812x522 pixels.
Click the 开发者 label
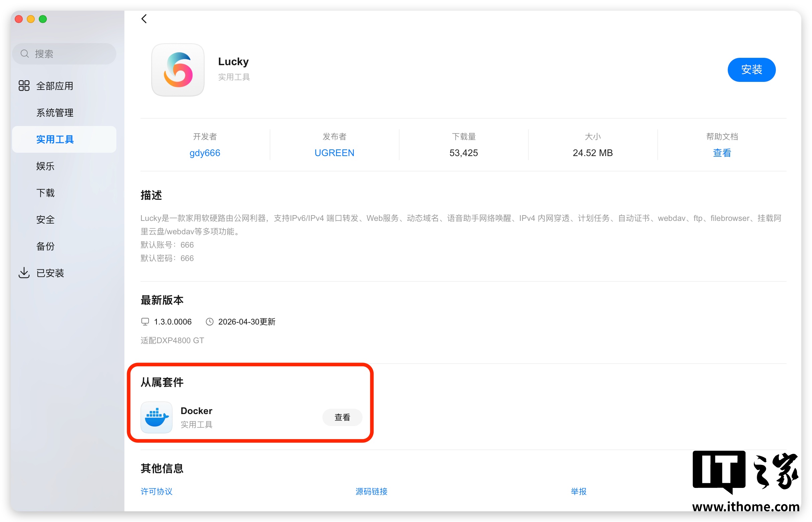(205, 137)
